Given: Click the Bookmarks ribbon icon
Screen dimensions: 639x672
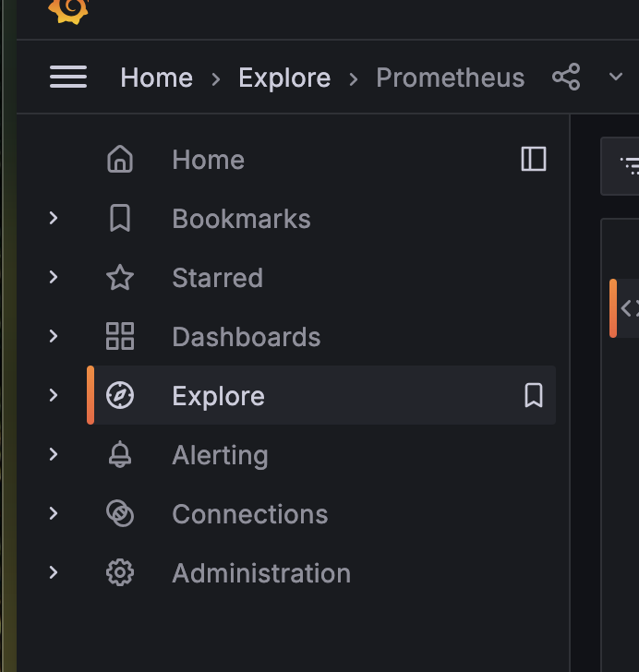Looking at the screenshot, I should (x=120, y=219).
